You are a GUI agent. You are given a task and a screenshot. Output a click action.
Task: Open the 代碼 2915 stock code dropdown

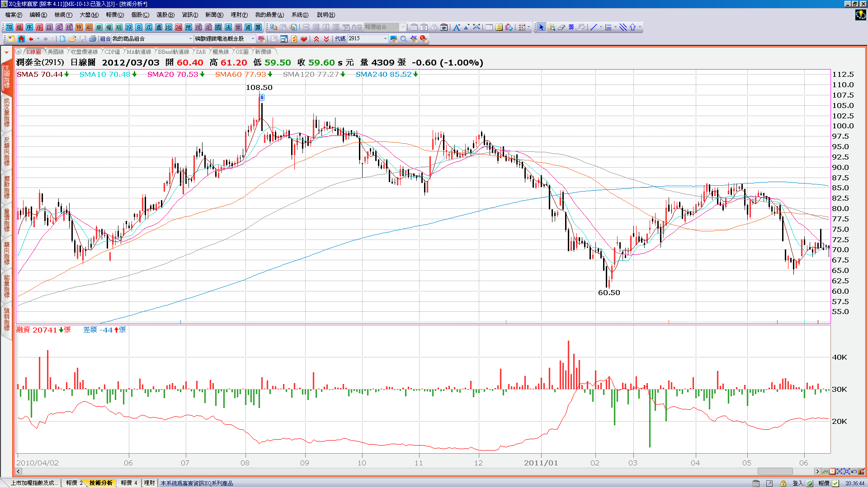point(385,39)
